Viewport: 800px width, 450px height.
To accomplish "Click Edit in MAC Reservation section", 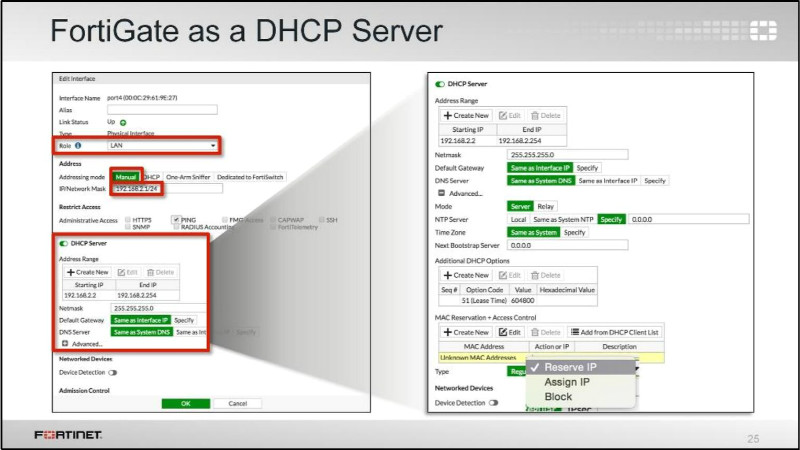I will coord(510,332).
